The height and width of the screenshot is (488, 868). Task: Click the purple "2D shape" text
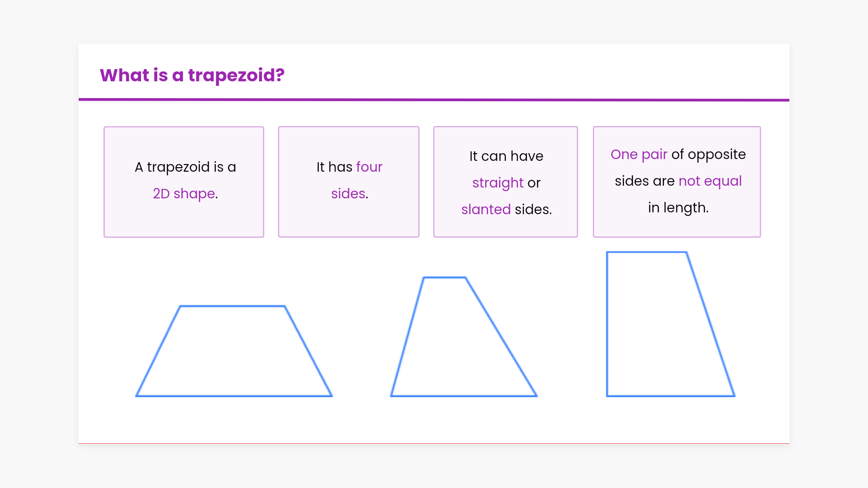[184, 194]
